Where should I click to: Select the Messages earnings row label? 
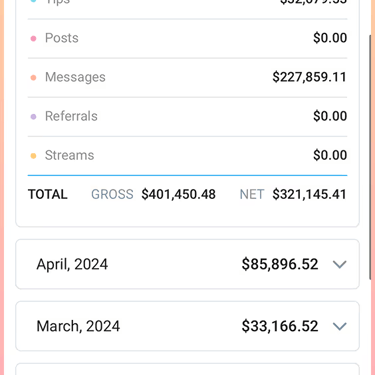coord(75,77)
